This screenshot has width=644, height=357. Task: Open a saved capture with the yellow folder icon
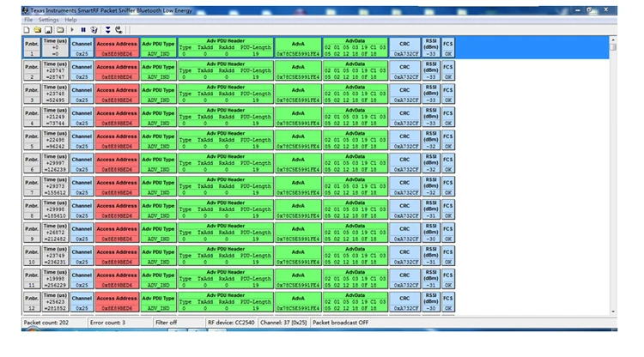pos(38,30)
